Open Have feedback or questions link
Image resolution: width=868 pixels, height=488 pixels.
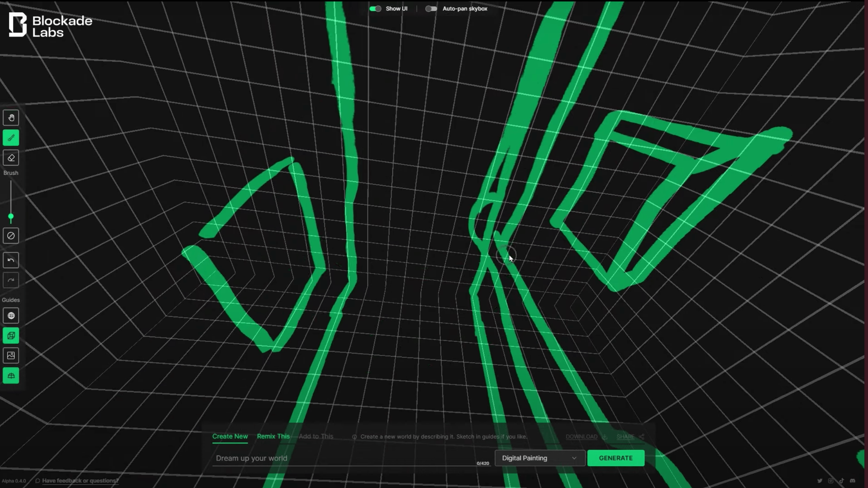pyautogui.click(x=80, y=481)
